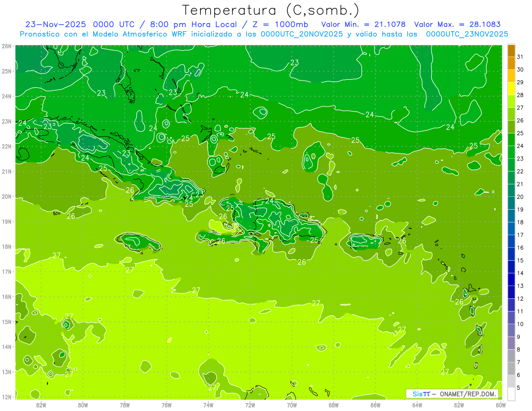Select the "Valor Max. = 28.1083" value
532x411 pixels.
click(458, 24)
